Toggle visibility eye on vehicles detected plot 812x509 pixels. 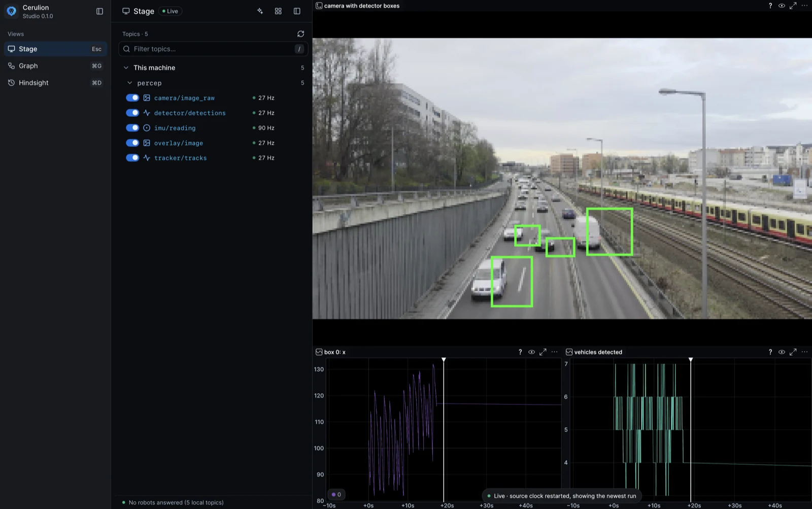(782, 352)
